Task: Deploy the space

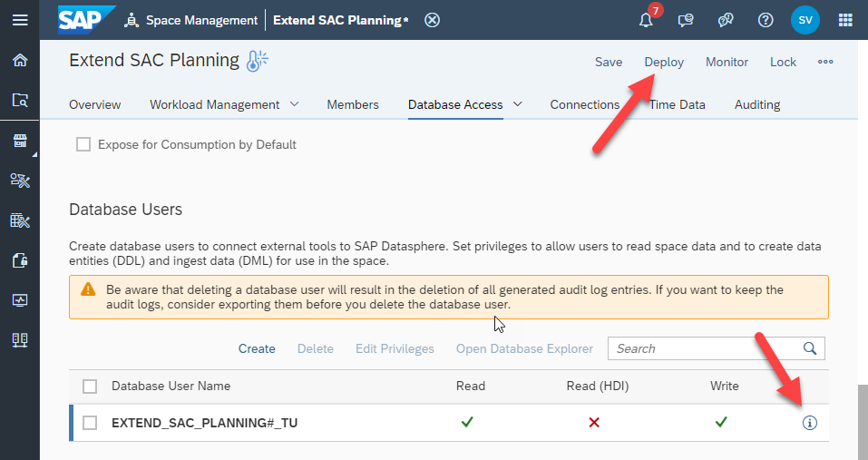Action: [664, 62]
